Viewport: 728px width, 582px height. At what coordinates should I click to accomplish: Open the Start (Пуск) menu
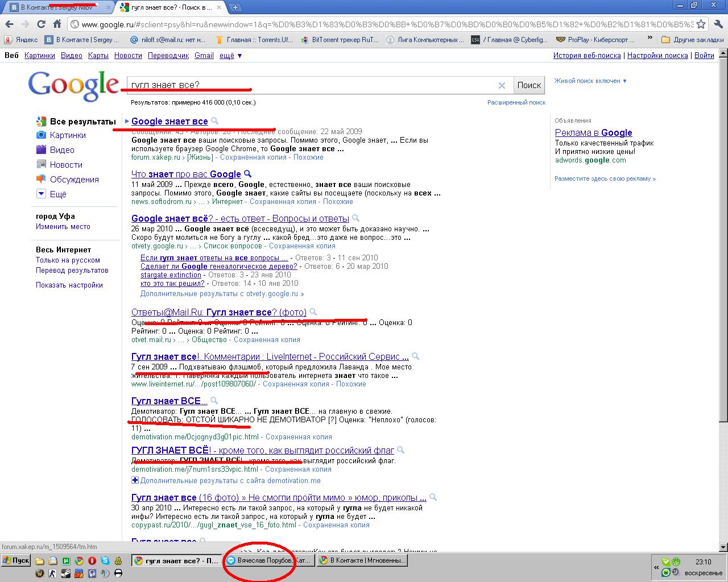pyautogui.click(x=16, y=560)
